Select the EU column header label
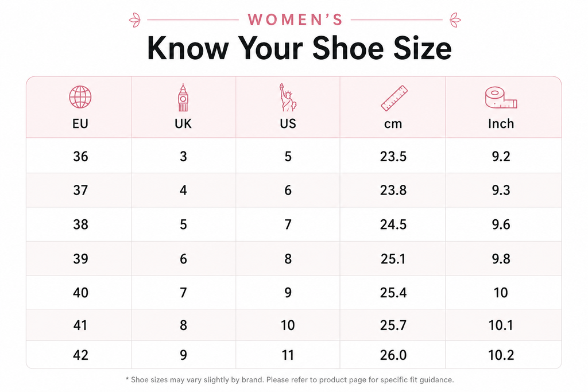This screenshot has width=588, height=392. click(80, 123)
